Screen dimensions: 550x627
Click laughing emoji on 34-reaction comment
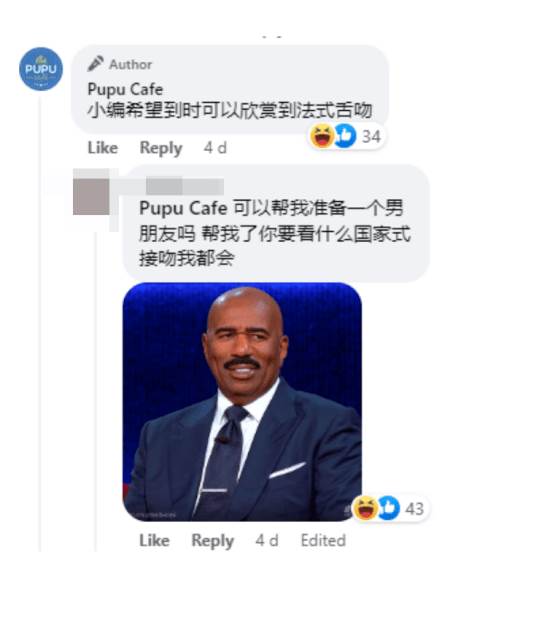point(322,136)
